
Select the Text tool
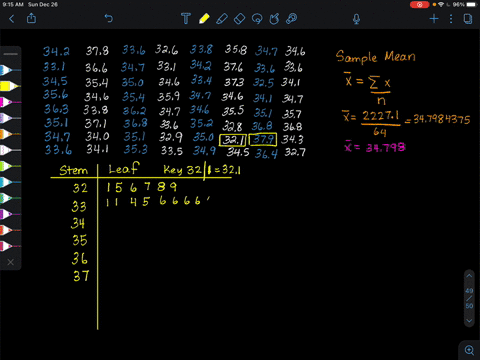tap(186, 19)
